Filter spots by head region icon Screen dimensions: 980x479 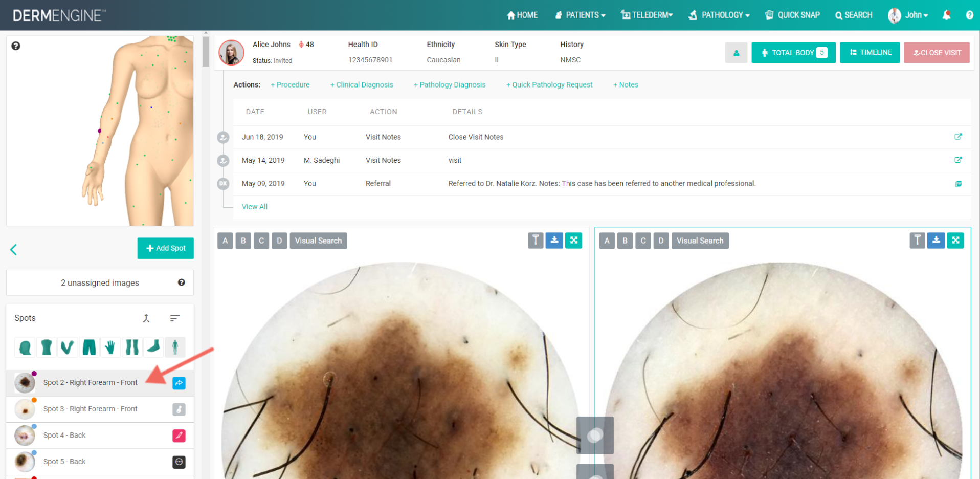tap(25, 347)
